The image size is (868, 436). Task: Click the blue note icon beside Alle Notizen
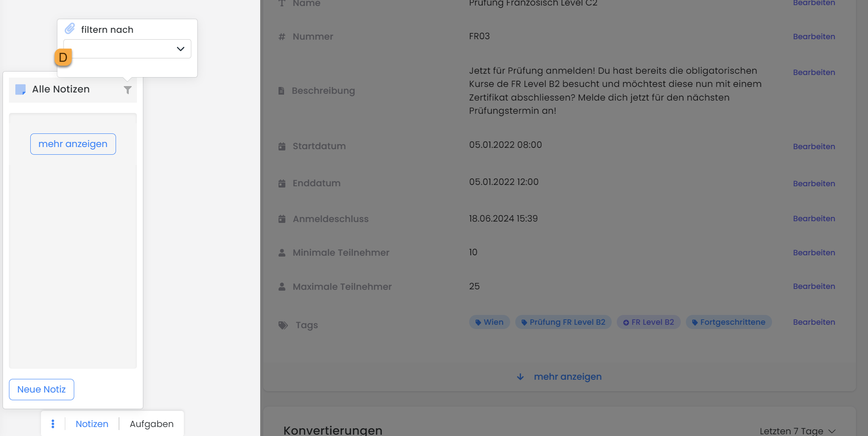(20, 90)
